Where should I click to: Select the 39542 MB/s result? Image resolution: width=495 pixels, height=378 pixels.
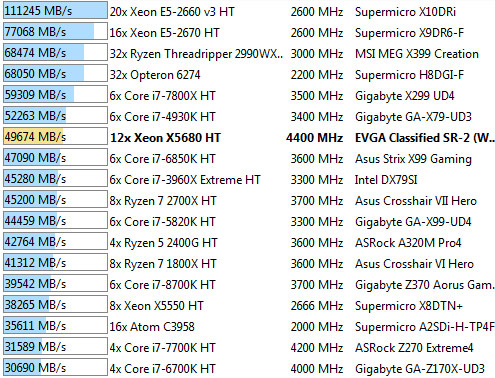55,283
